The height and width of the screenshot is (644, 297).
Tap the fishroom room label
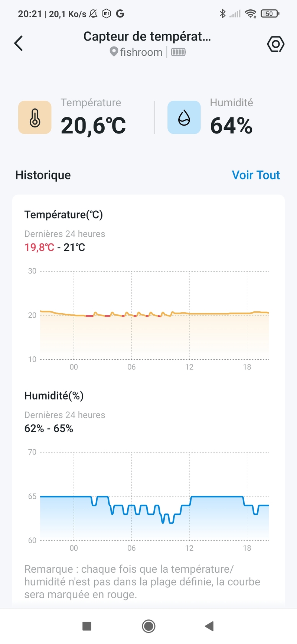(x=141, y=52)
